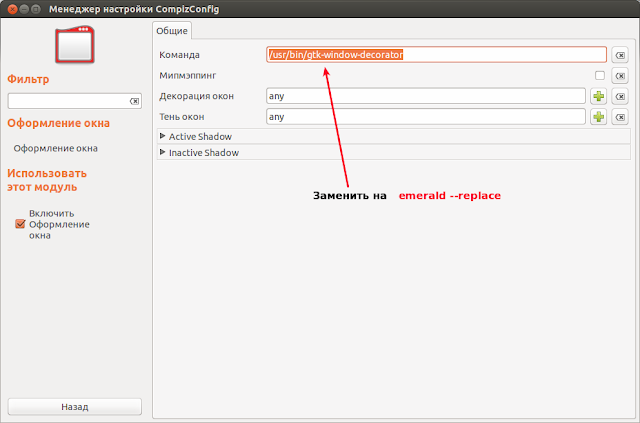This screenshot has width=640, height=423.
Task: Minimize the CompizConfig window
Action: (24, 9)
